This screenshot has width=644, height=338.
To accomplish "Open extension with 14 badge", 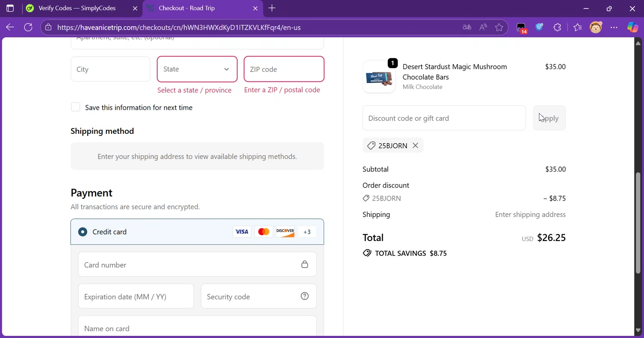I will [521, 28].
